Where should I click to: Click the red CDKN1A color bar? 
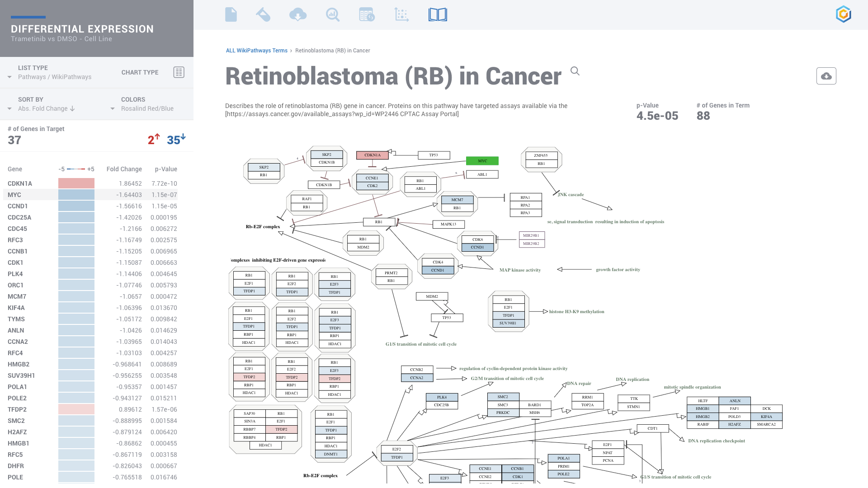pos(76,183)
